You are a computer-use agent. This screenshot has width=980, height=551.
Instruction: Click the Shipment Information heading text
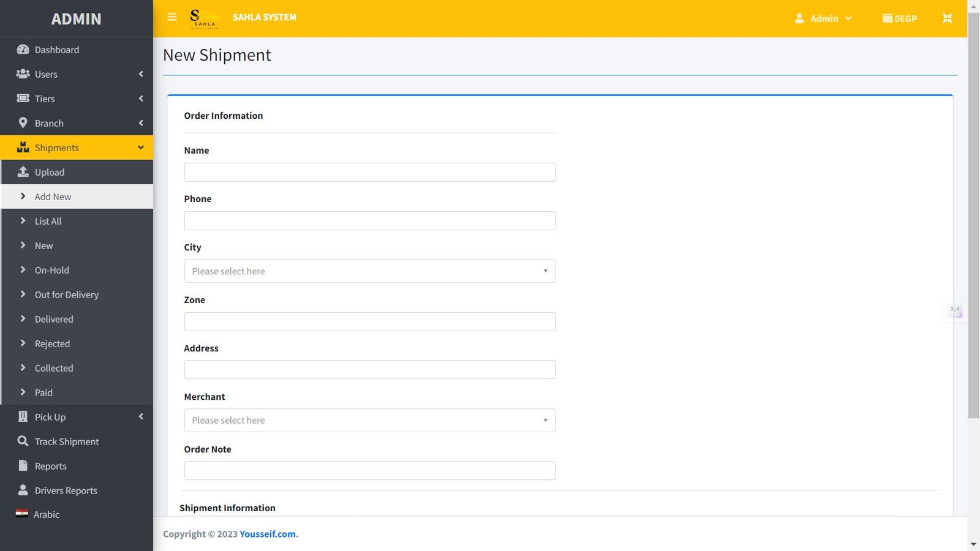click(227, 508)
